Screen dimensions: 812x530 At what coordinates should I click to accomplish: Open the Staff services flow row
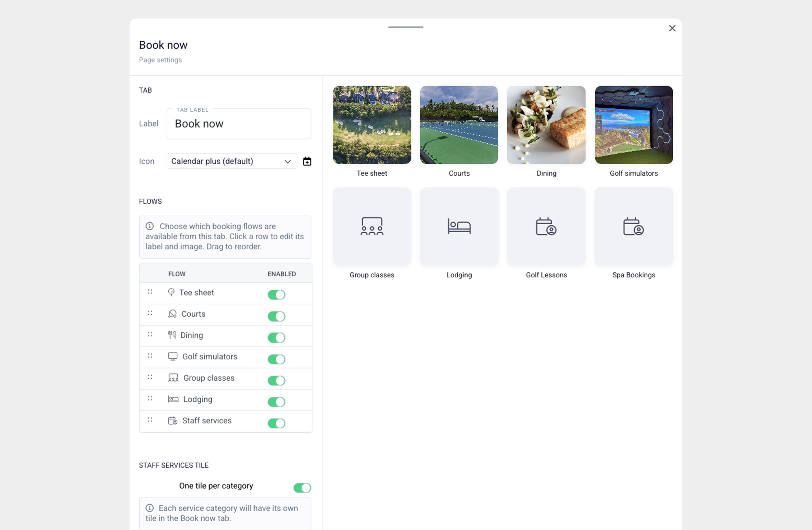pyautogui.click(x=207, y=421)
